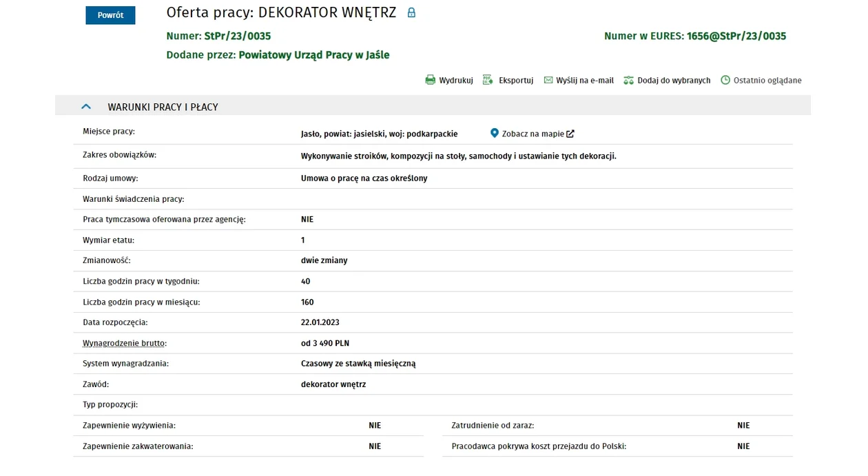
Task: Click the Data rozpoczęcia label
Action: tap(115, 322)
